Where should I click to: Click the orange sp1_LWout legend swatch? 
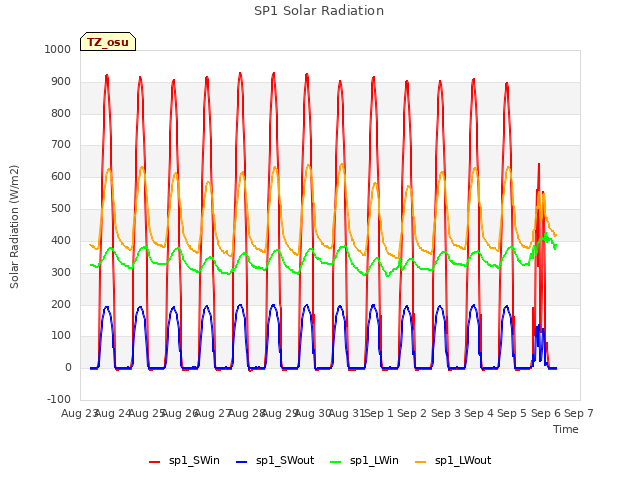tap(420, 462)
